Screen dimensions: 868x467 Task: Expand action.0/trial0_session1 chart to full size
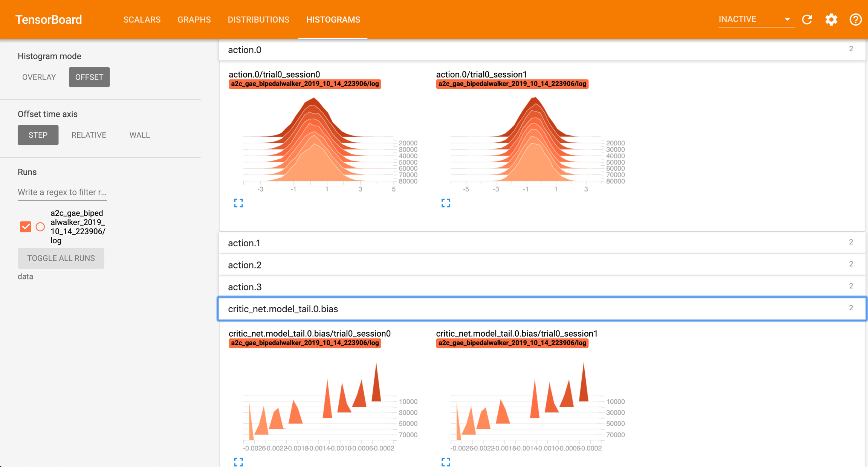point(446,203)
